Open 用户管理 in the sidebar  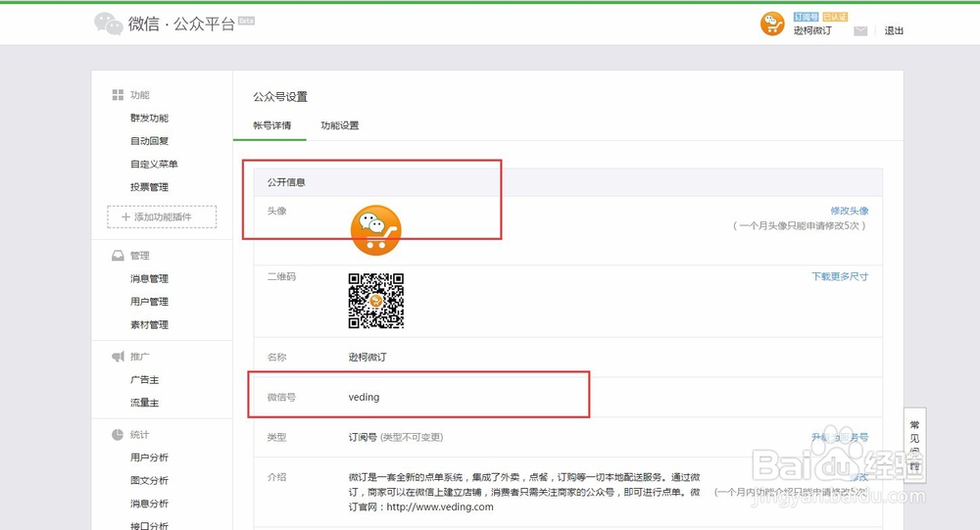tap(149, 302)
